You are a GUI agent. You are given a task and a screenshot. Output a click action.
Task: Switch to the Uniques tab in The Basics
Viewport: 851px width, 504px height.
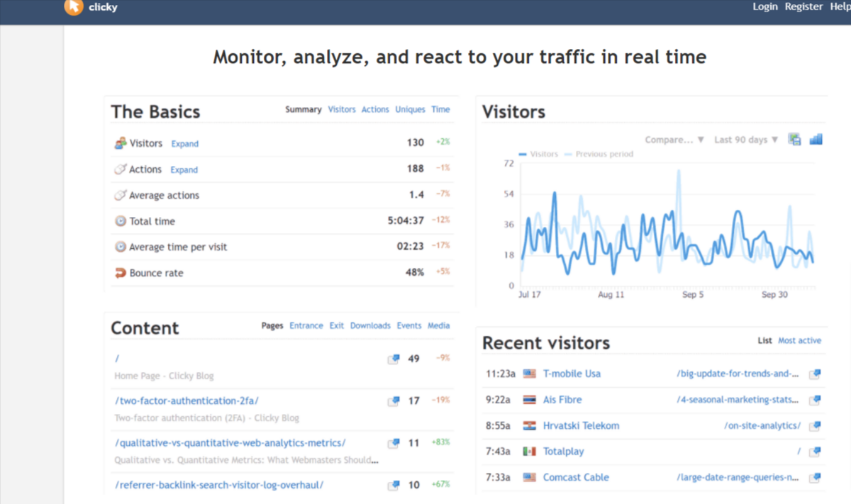(410, 110)
